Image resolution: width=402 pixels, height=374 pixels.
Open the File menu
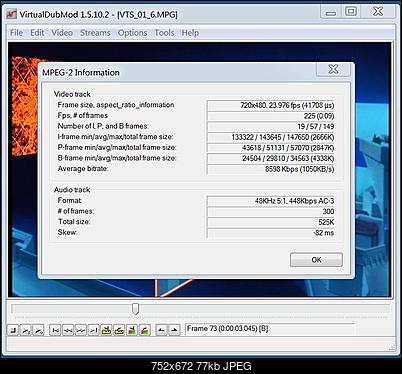point(16,33)
